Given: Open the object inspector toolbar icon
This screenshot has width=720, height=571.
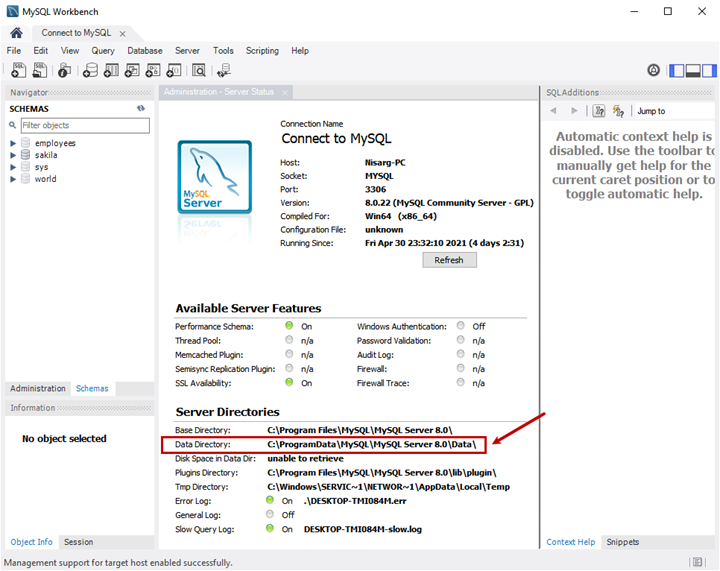Looking at the screenshot, I should (x=64, y=70).
